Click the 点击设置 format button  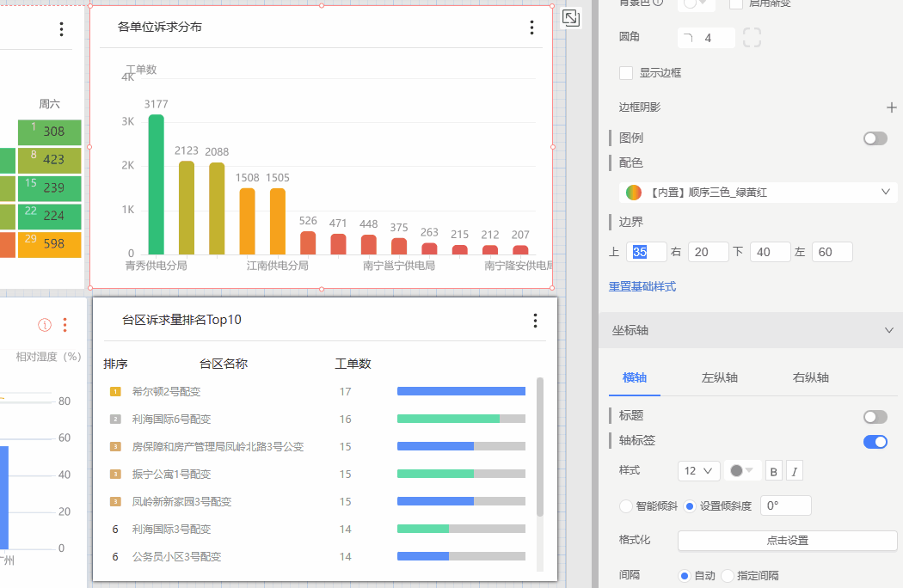(787, 541)
